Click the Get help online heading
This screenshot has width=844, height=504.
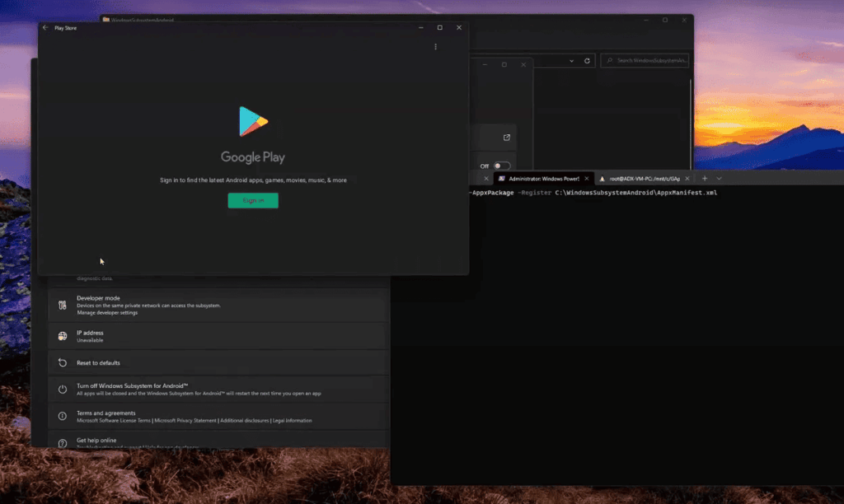point(96,440)
